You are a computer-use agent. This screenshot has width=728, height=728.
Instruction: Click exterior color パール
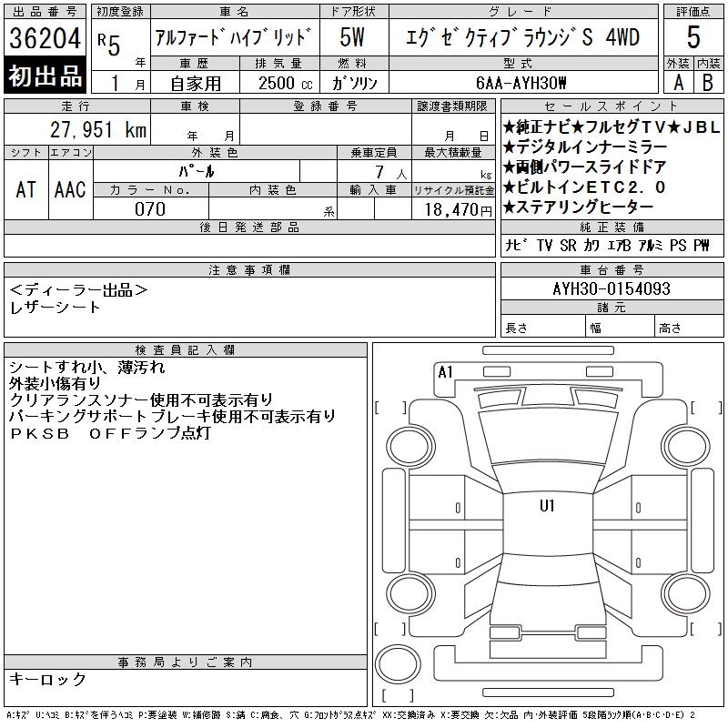(x=197, y=172)
